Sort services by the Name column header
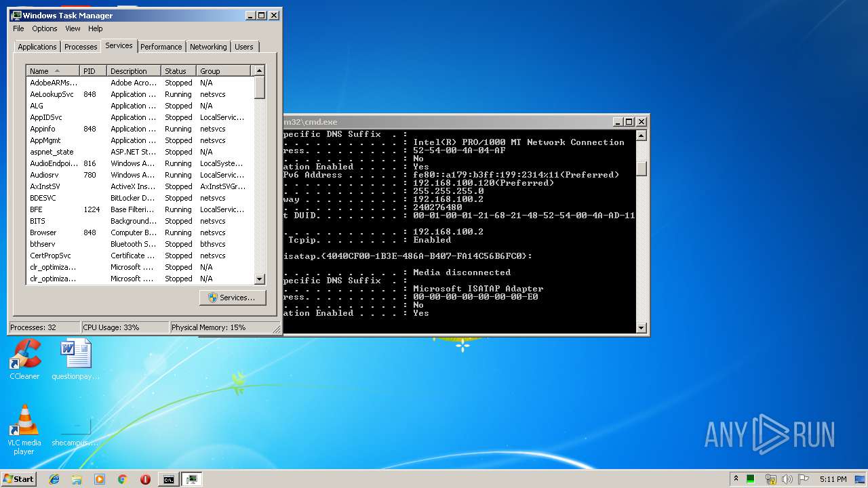Image resolution: width=868 pixels, height=488 pixels. coord(53,71)
